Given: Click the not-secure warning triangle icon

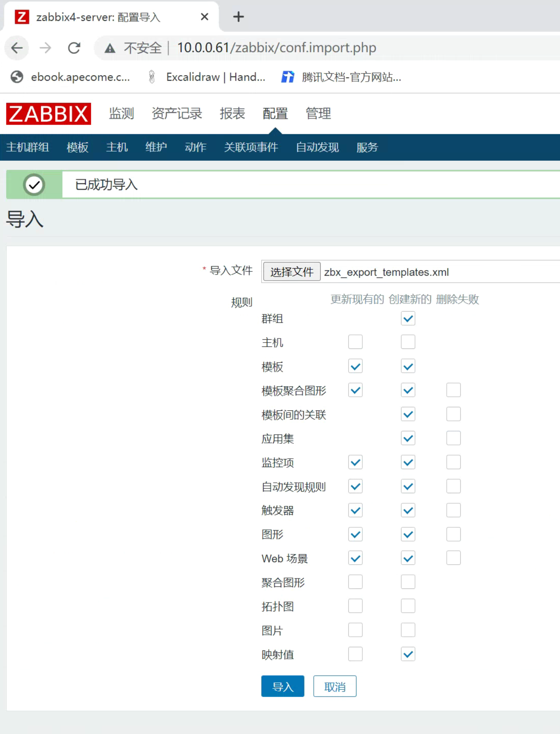Looking at the screenshot, I should [110, 48].
